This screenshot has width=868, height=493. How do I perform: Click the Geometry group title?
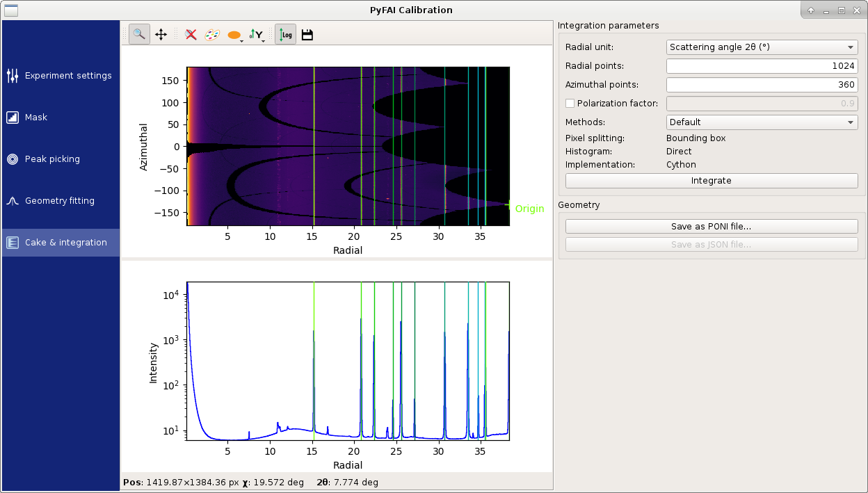[x=579, y=205]
